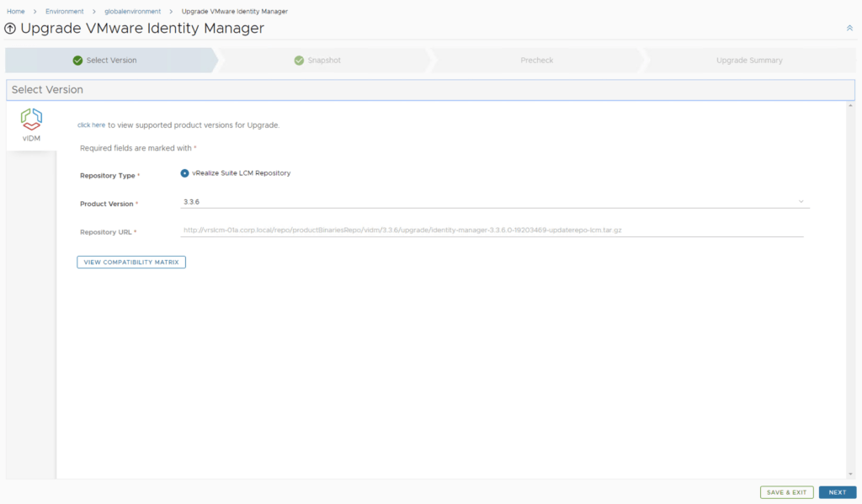Open the Environment breadcrumb link

[65, 11]
